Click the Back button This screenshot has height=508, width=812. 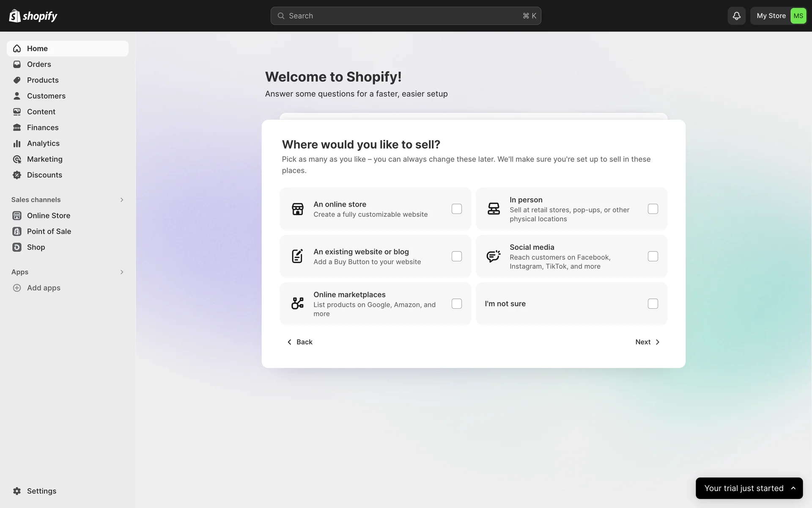click(x=300, y=342)
